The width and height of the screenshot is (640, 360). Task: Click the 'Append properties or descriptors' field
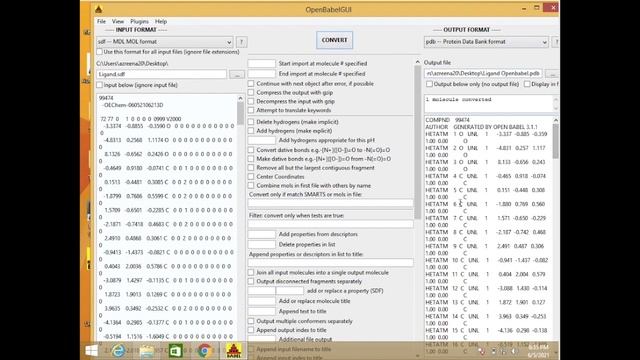point(331,262)
